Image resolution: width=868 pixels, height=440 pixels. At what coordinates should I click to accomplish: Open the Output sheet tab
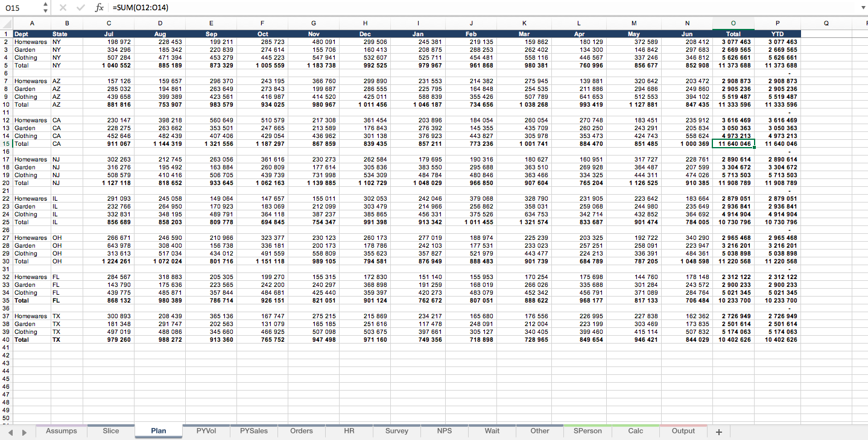pyautogui.click(x=683, y=431)
